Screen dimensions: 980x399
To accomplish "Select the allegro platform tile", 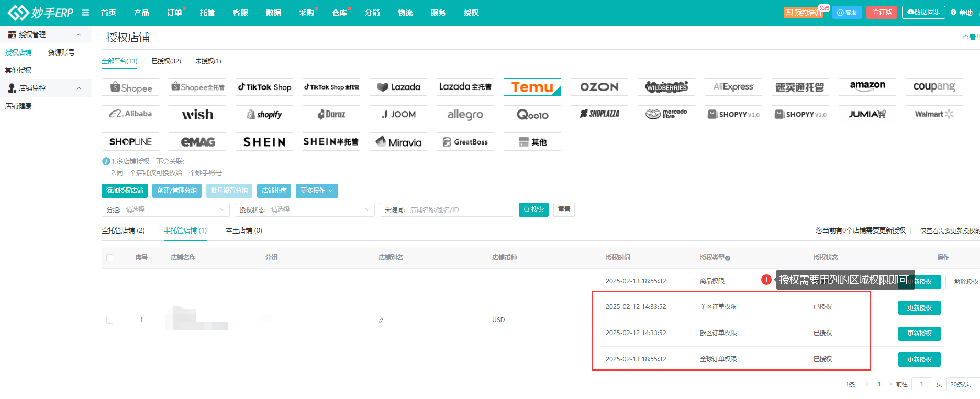I will tap(465, 114).
